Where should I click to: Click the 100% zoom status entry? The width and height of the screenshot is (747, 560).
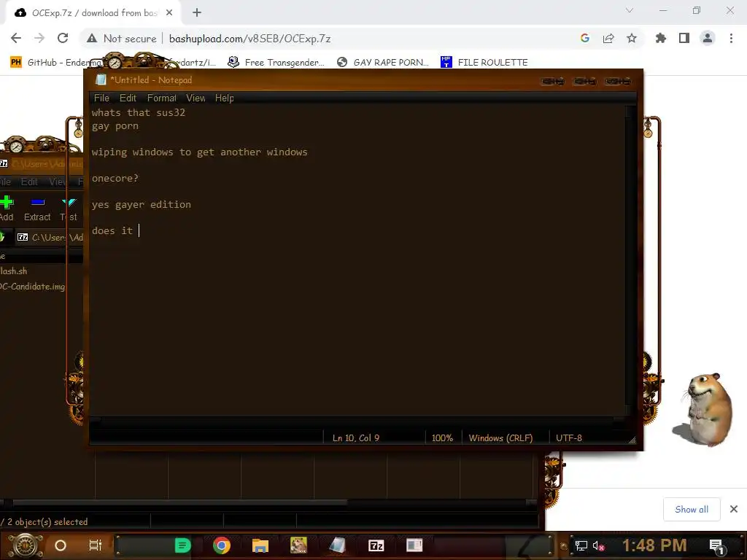coord(442,438)
